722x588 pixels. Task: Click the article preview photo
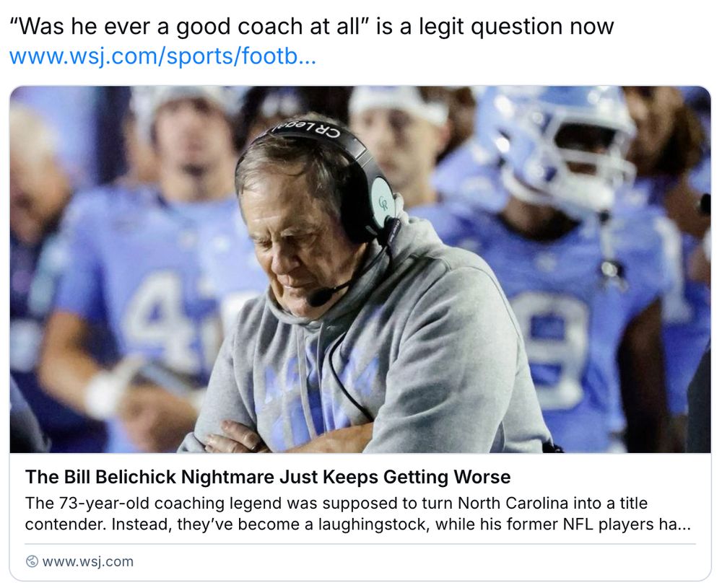pos(360,269)
